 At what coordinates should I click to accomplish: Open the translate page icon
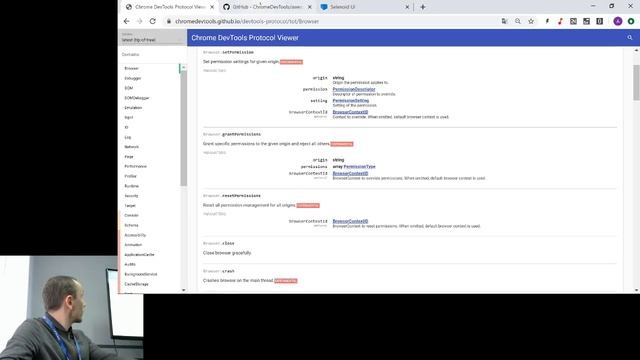504,21
